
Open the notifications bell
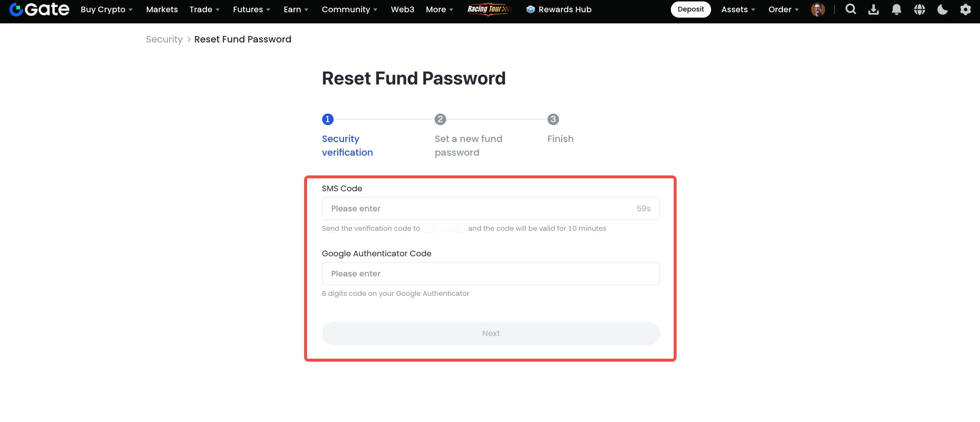[x=896, y=9]
